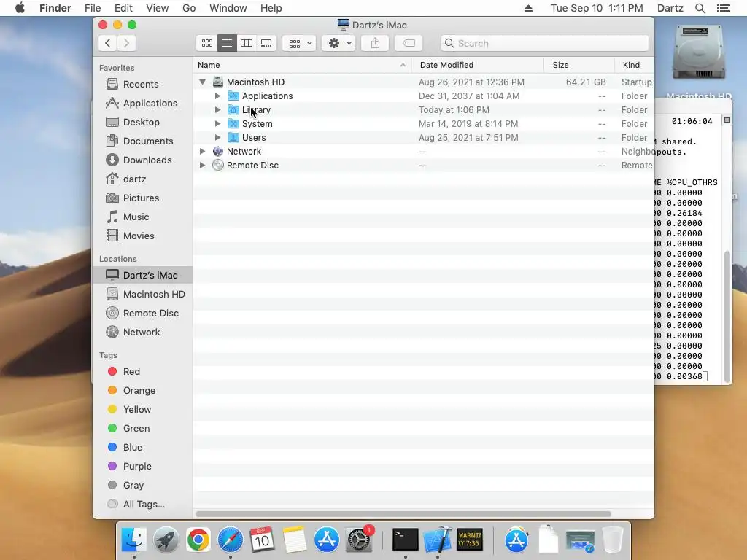Open the Action gear menu

(338, 43)
